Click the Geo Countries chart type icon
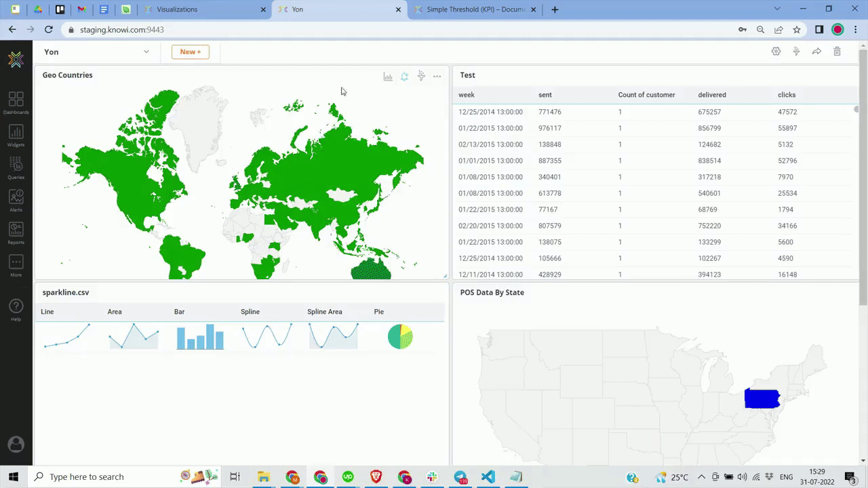Screen dimensions: 868x488 pos(388,77)
